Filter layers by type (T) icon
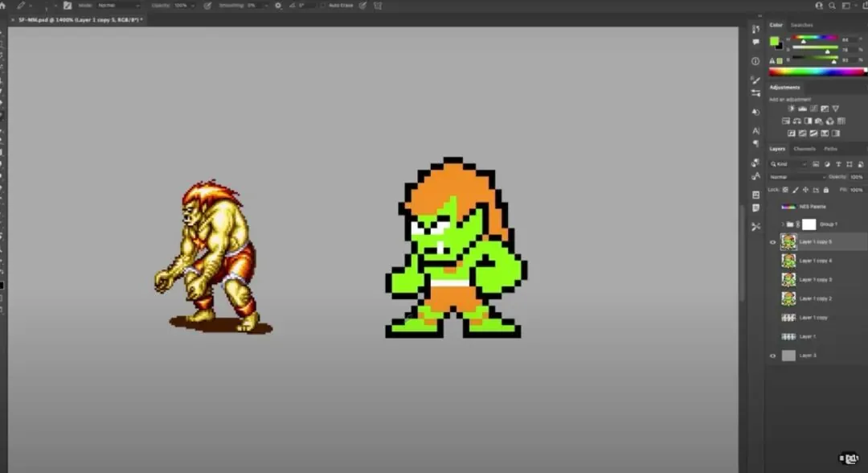 coord(838,164)
